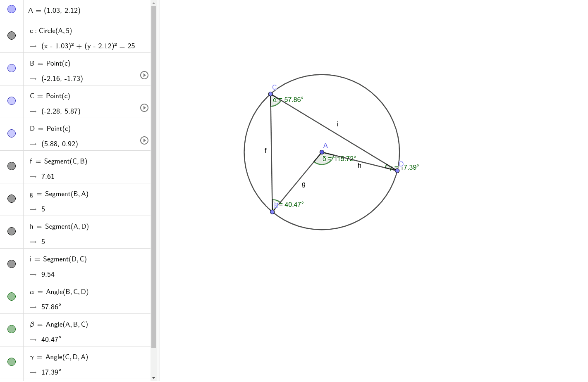This screenshot has width=588, height=382.
Task: Toggle visibility of segment i
Action: pos(12,264)
